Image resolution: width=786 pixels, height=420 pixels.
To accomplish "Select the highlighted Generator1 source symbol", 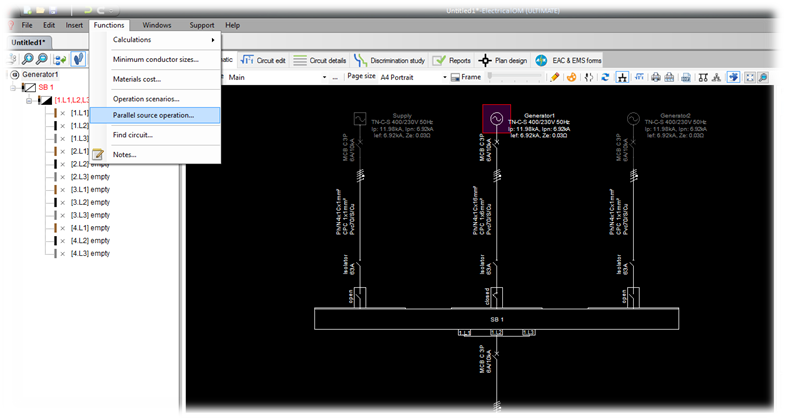I will click(496, 119).
